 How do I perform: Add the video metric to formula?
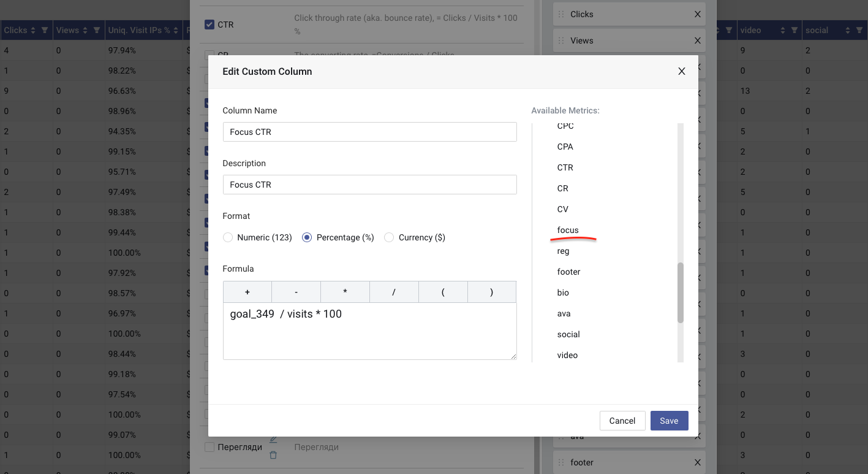pos(568,355)
